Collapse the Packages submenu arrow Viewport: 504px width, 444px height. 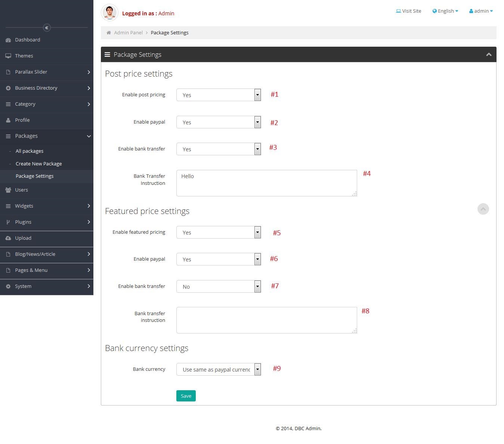[89, 136]
